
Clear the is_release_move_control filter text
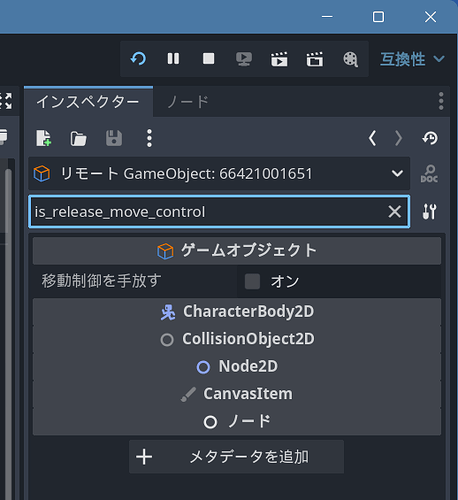coord(395,212)
